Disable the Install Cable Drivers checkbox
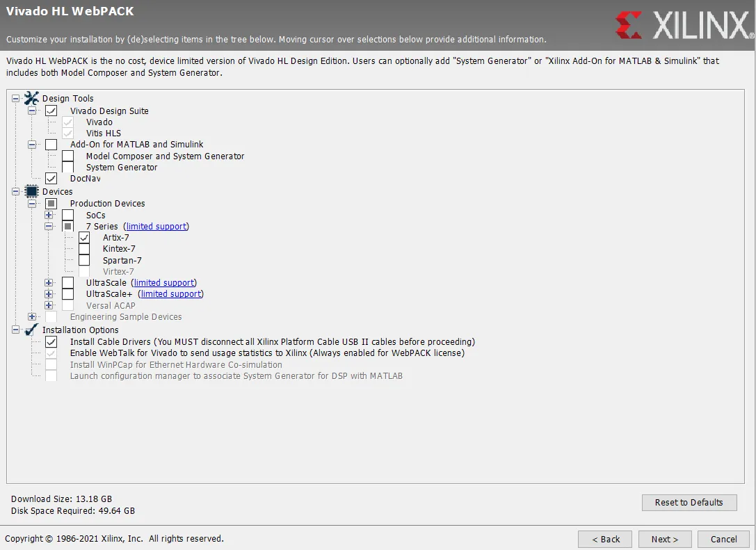Viewport: 756px width, 550px height. [x=51, y=342]
